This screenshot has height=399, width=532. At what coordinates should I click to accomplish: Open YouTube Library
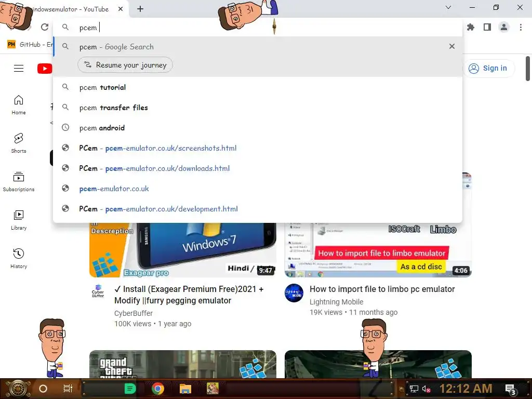(19, 220)
